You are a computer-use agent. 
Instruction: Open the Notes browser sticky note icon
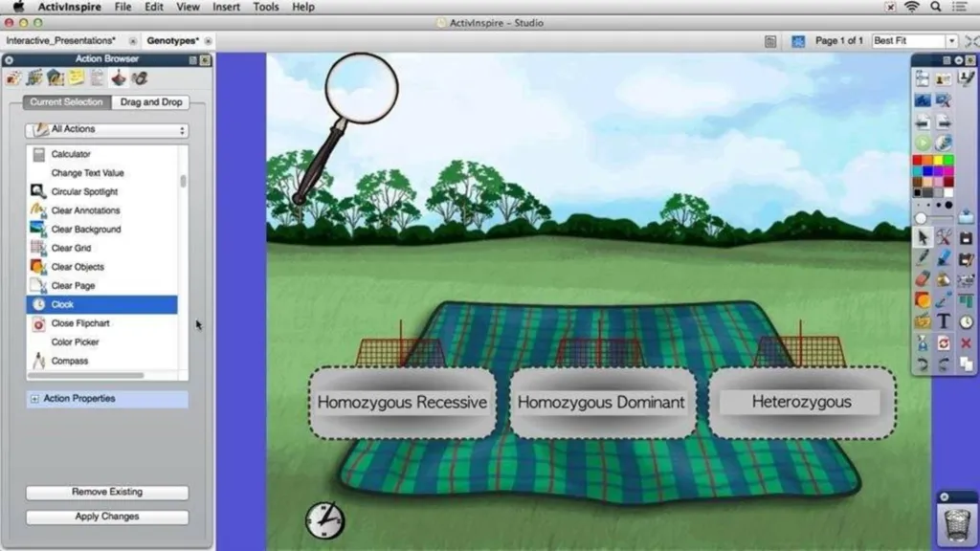76,77
